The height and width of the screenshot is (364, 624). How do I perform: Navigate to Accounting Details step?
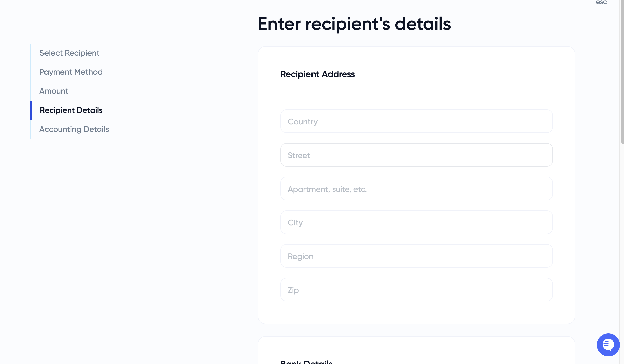tap(74, 129)
